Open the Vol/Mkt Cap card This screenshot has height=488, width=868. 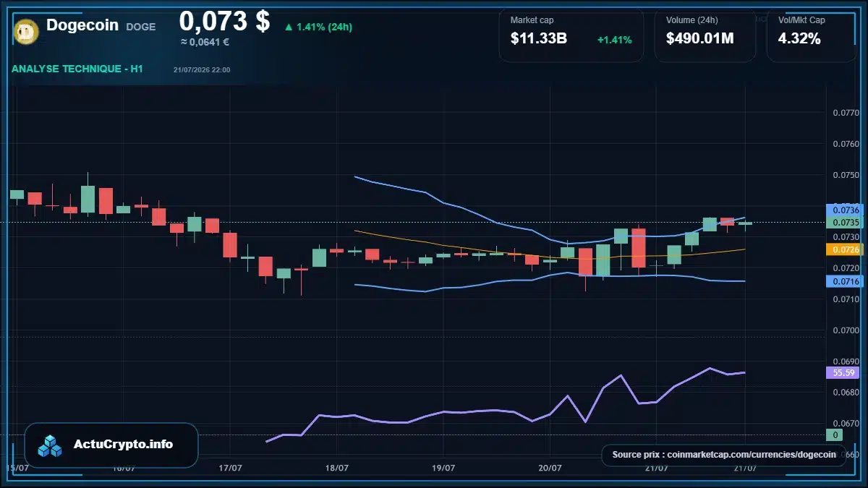click(812, 35)
